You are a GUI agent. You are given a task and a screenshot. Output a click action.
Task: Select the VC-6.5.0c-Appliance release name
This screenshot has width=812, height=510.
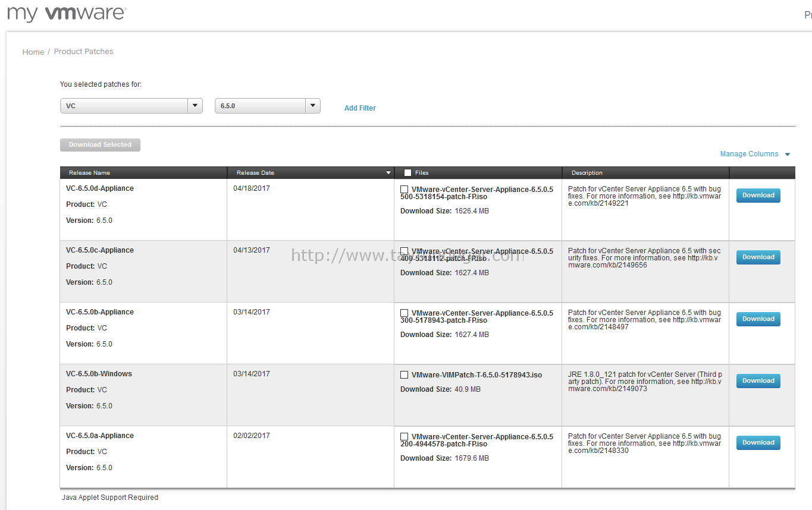100,250
